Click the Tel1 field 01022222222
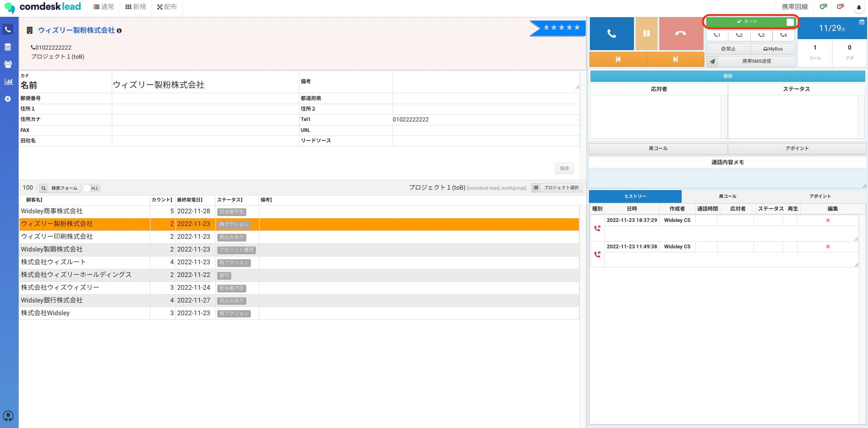The image size is (868, 428). coord(486,120)
